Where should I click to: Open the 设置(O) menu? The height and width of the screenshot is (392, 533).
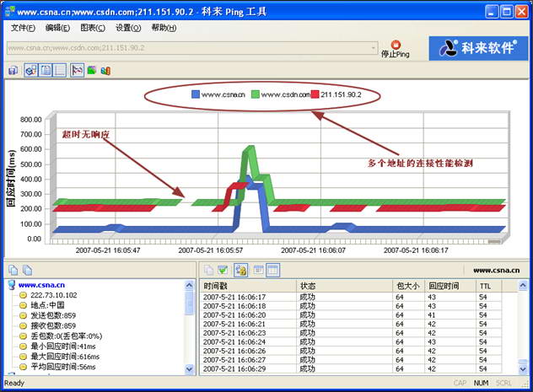128,28
